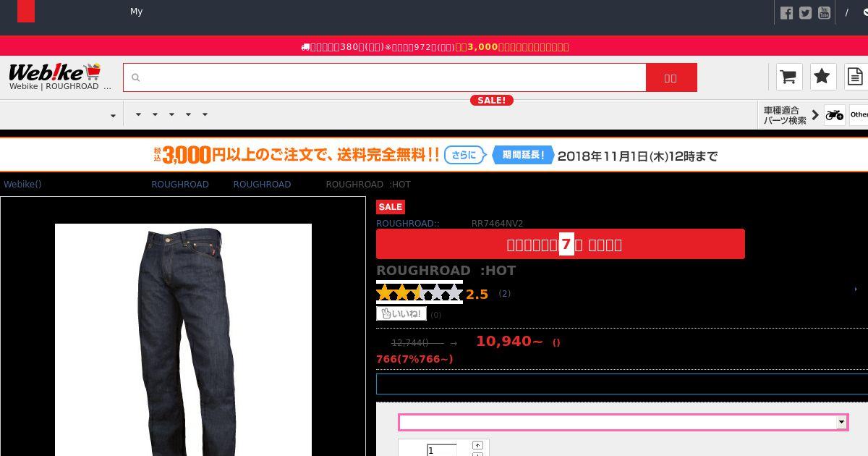Click the 車種適合パーツ検索 label

click(x=785, y=115)
